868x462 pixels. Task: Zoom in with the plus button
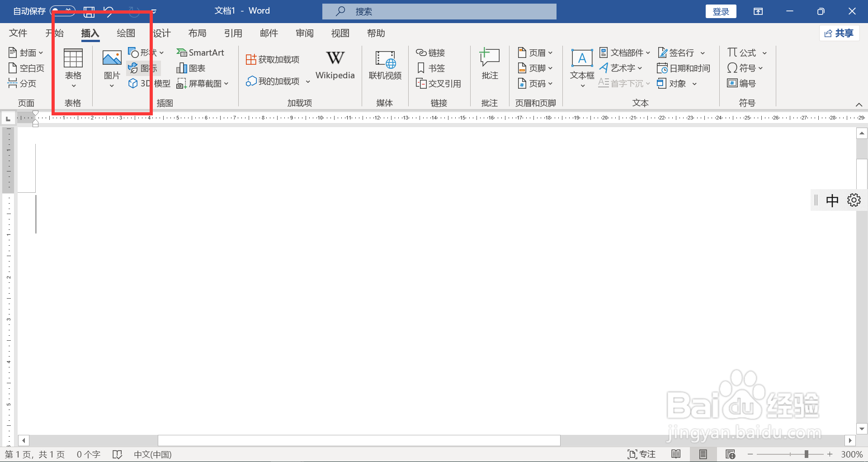point(830,454)
